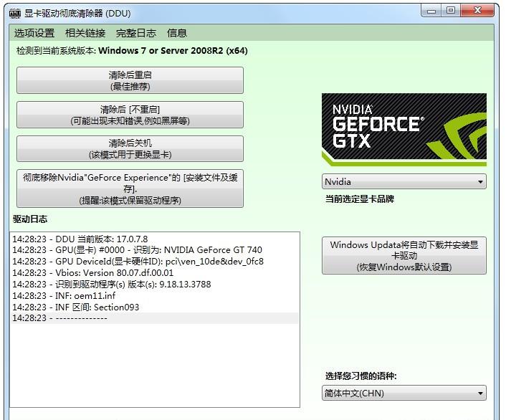
Task: Select the dashed separator log line
Action: 154,318
